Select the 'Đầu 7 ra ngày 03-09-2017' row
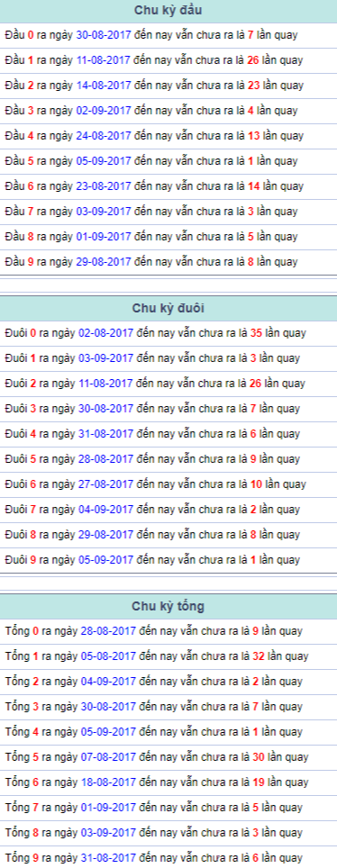Screen dimensions: 337x868 168,212
